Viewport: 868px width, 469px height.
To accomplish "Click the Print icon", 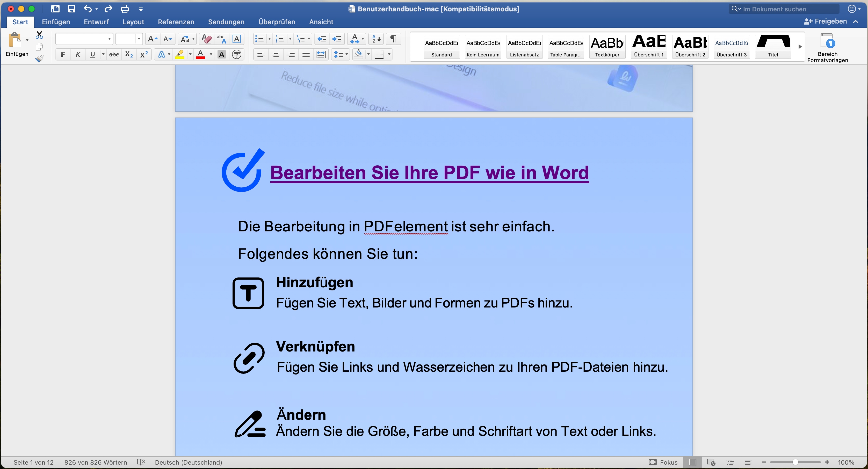I will click(125, 9).
